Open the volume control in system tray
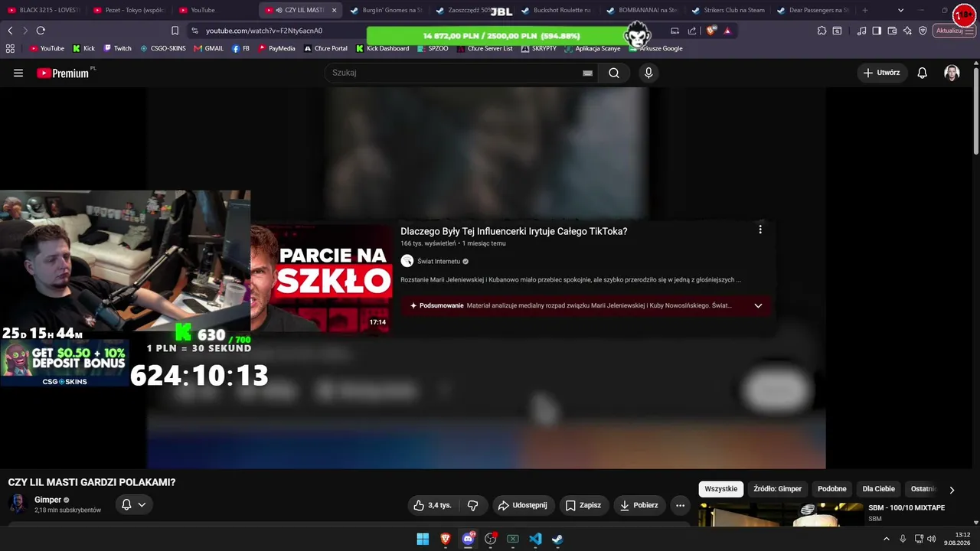 (932, 539)
